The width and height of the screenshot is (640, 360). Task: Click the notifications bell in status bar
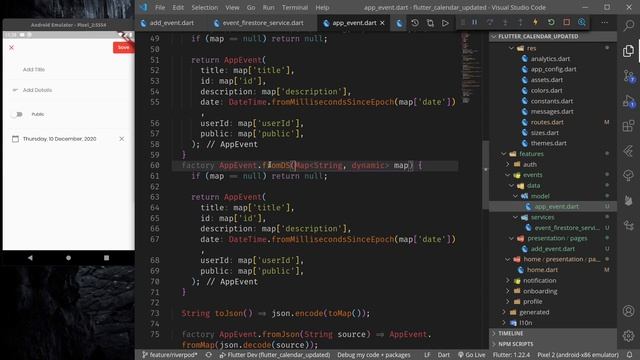pyautogui.click(x=630, y=355)
